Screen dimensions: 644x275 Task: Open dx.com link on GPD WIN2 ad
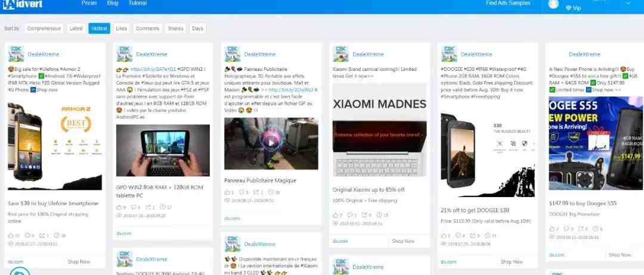pos(124,233)
